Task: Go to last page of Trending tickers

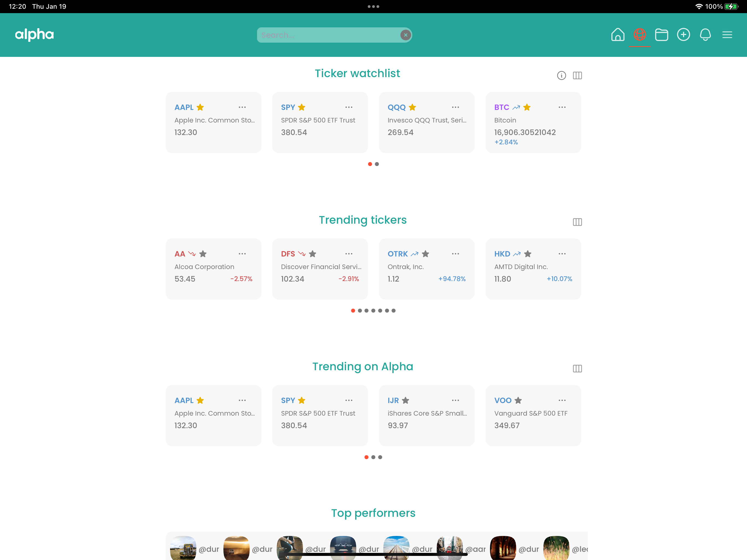Action: (x=393, y=311)
